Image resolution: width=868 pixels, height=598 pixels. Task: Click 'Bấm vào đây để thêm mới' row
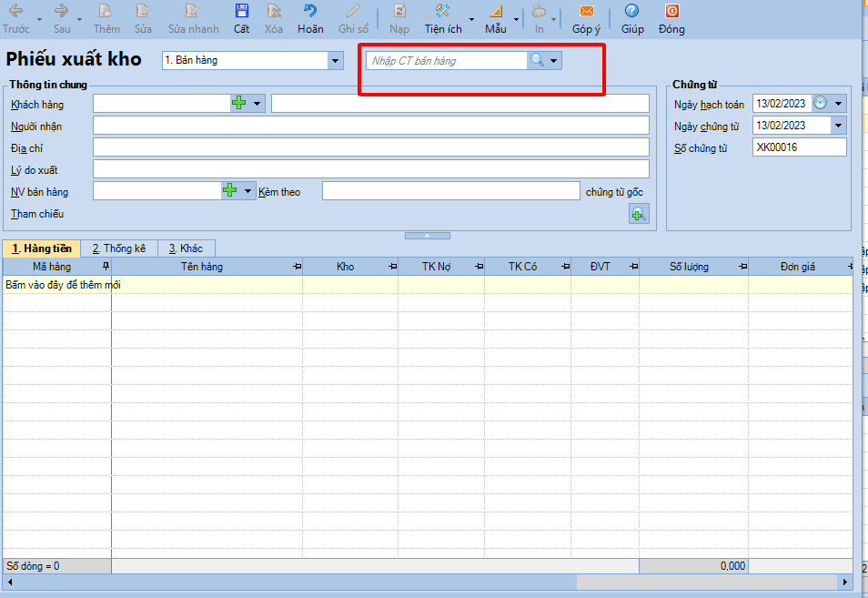[427, 285]
